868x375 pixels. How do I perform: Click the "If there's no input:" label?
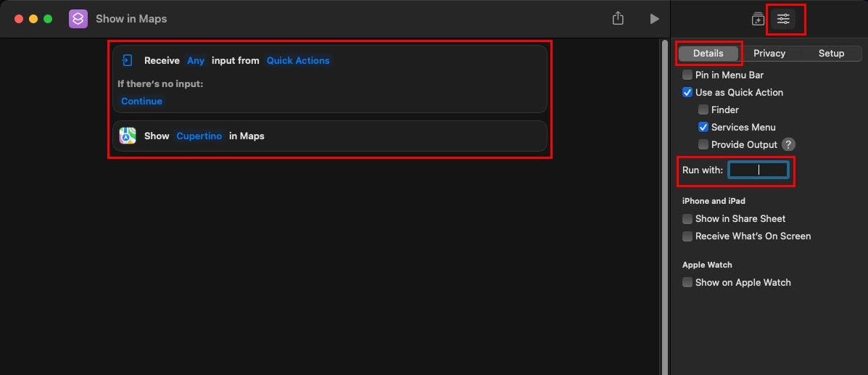(x=160, y=83)
